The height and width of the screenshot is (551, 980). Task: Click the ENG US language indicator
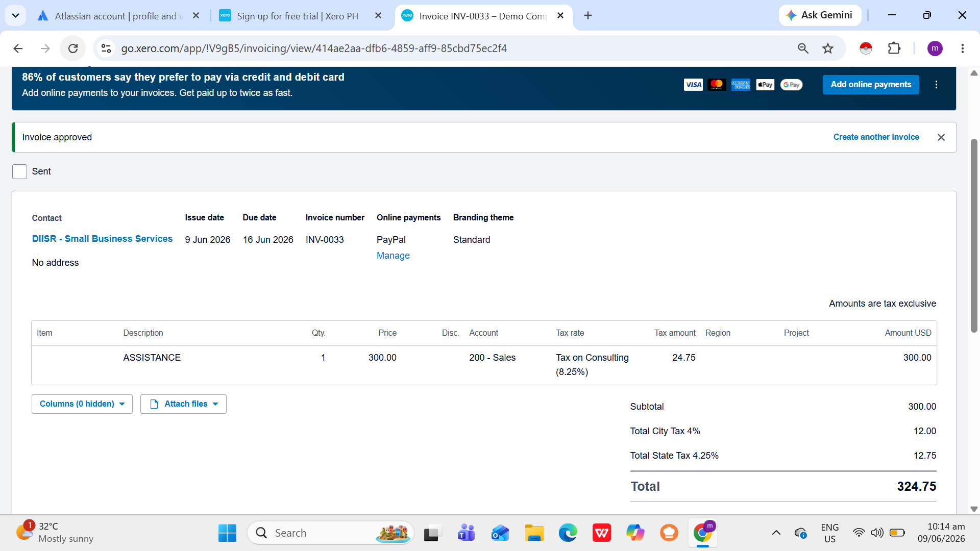[830, 533]
